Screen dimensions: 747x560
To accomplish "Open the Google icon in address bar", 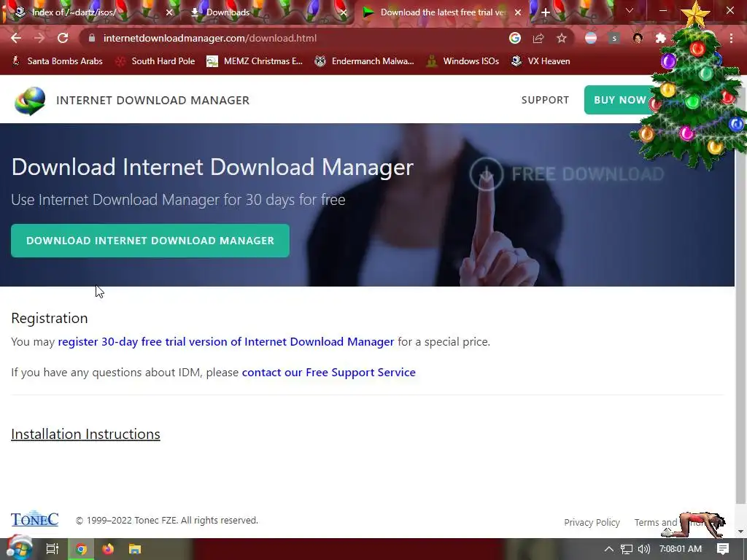I will tap(514, 38).
